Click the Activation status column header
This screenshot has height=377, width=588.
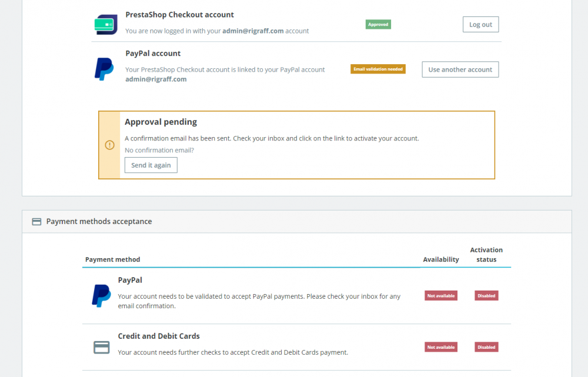486,255
